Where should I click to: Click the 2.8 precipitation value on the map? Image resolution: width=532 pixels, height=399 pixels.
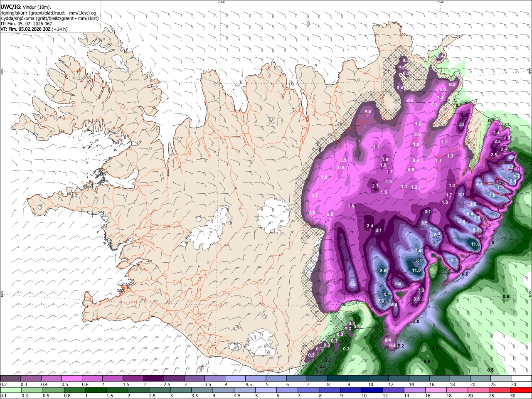pos(498,142)
